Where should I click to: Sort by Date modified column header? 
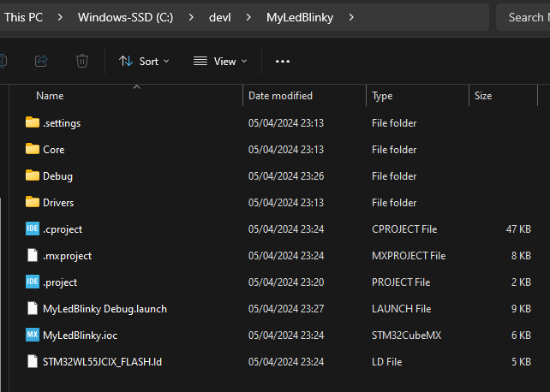(x=280, y=96)
